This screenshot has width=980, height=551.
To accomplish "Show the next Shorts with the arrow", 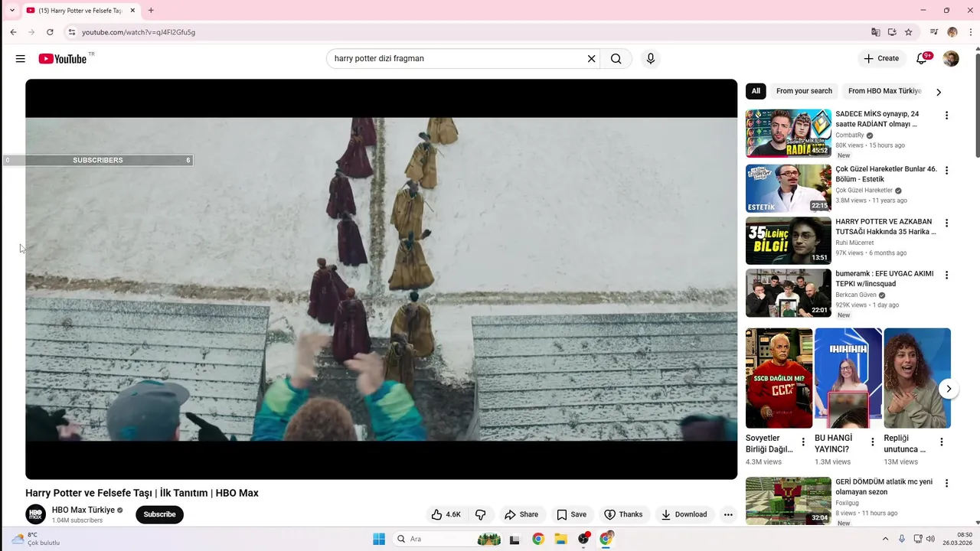I will click(949, 389).
